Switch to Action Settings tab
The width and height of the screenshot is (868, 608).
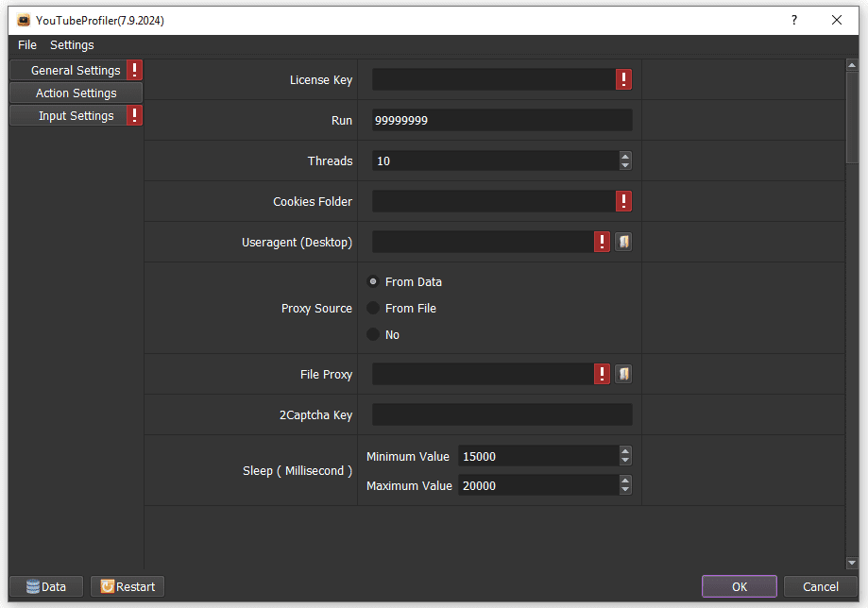(x=76, y=93)
